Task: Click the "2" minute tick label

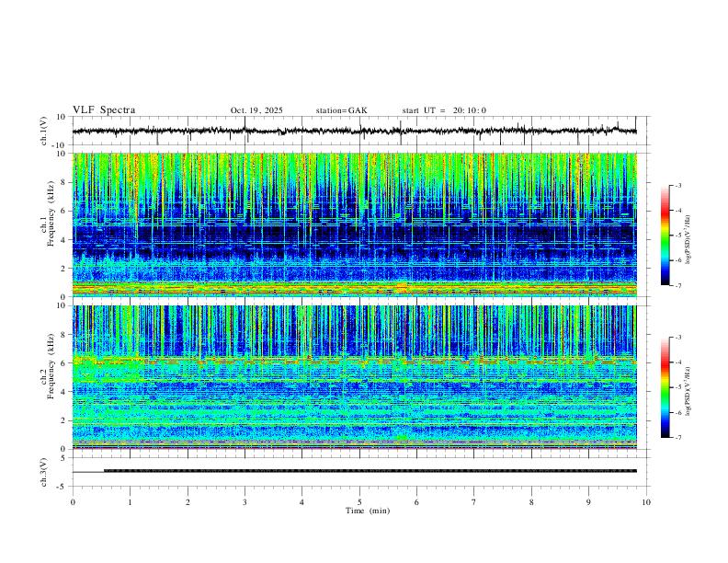Action: [188, 502]
